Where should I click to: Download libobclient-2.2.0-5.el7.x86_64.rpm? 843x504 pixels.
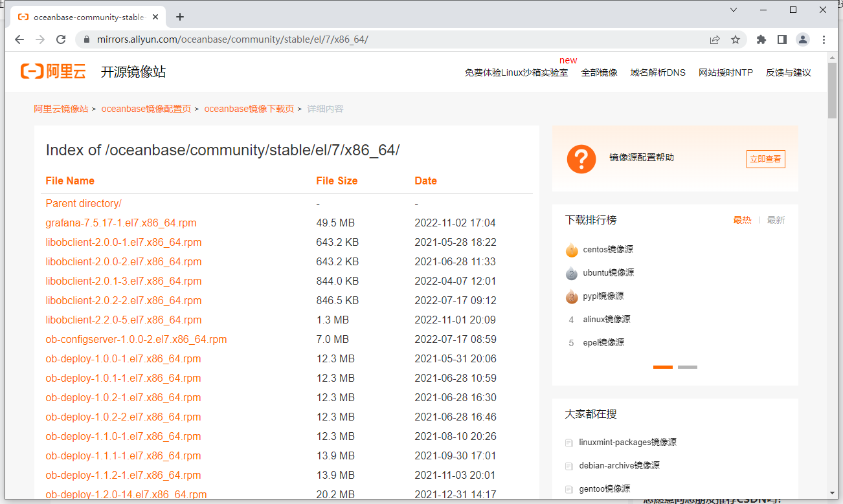point(124,320)
